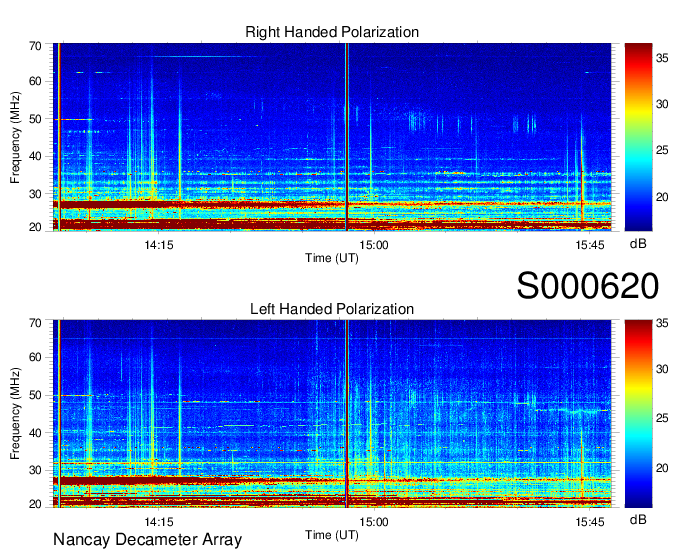680x552 pixels.
Task: Click the 15:00 tick label on lower plot
Action: click(374, 522)
